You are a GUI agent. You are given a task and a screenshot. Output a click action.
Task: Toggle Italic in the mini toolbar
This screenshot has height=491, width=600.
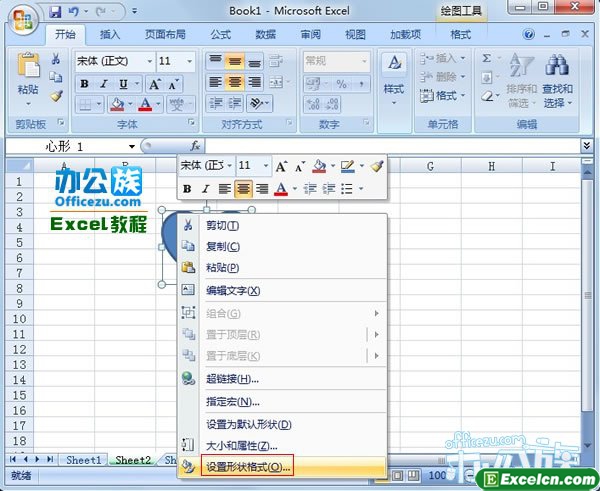pos(206,189)
